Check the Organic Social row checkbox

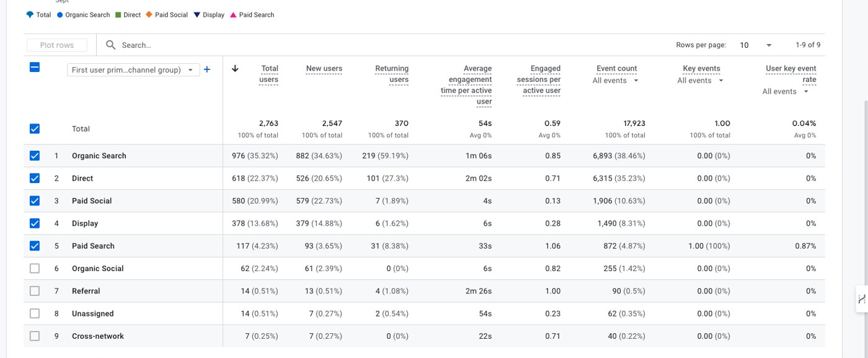[35, 268]
